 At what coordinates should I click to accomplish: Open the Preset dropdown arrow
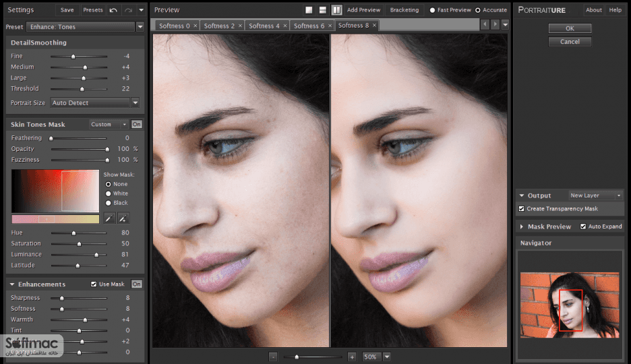click(x=140, y=27)
